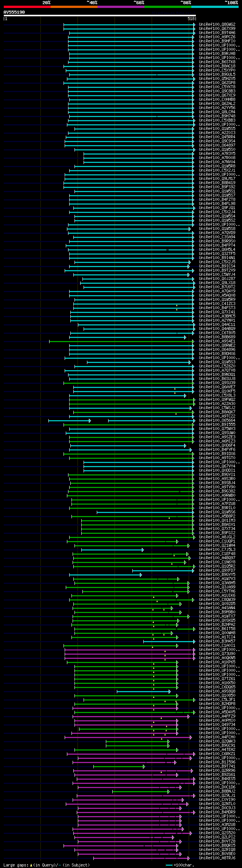This screenshot has width=242, height=868.
Task: Select hit label UniRef100_A4FFZ9
Action: coord(217,716)
